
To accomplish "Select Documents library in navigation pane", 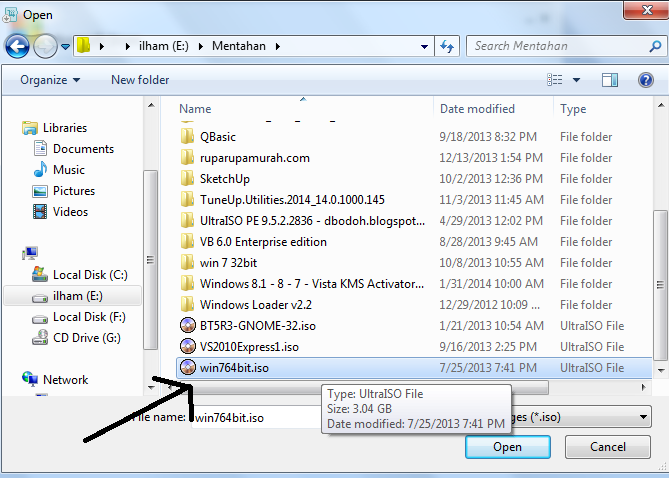I will point(73,149).
